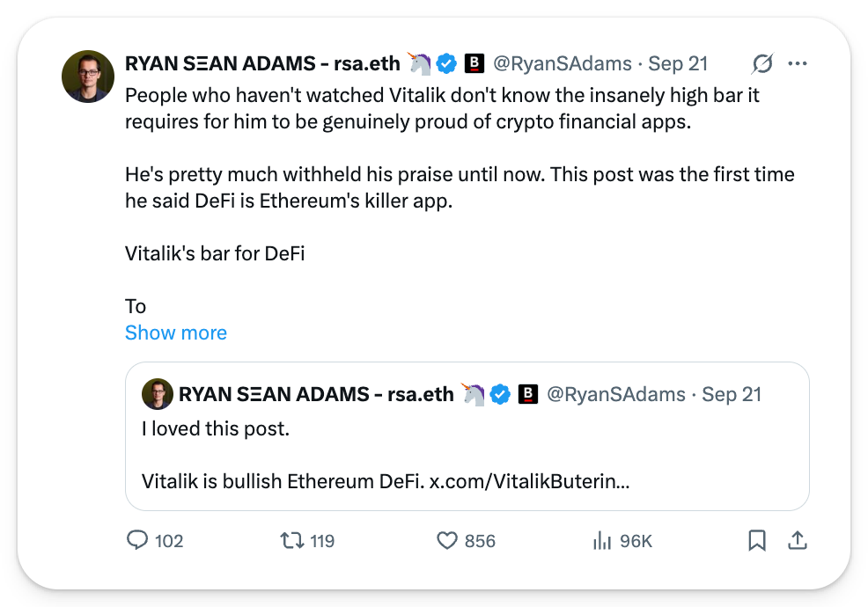Screen dimensions: 868x607
Task: Expand tweet with Show more
Action: [176, 333]
